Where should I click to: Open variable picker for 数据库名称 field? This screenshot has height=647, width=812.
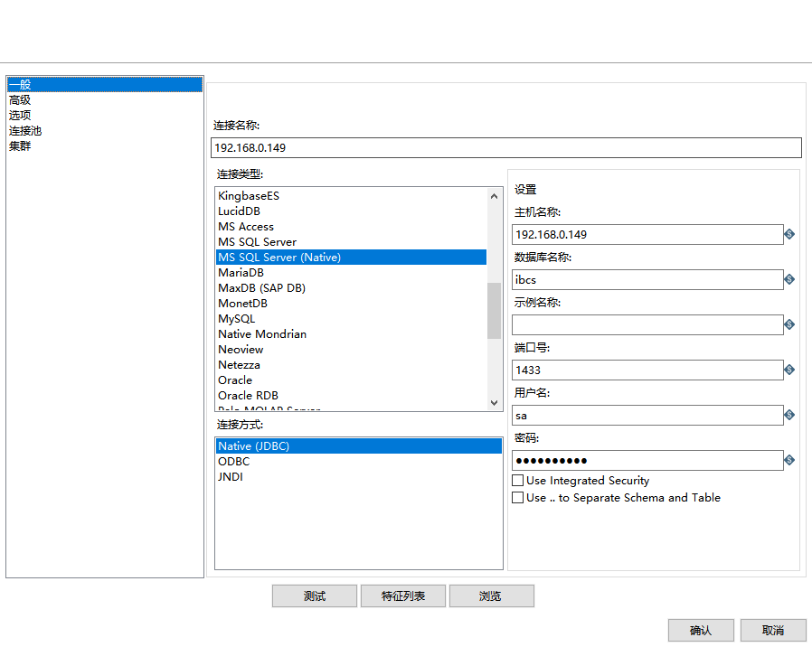(x=788, y=279)
